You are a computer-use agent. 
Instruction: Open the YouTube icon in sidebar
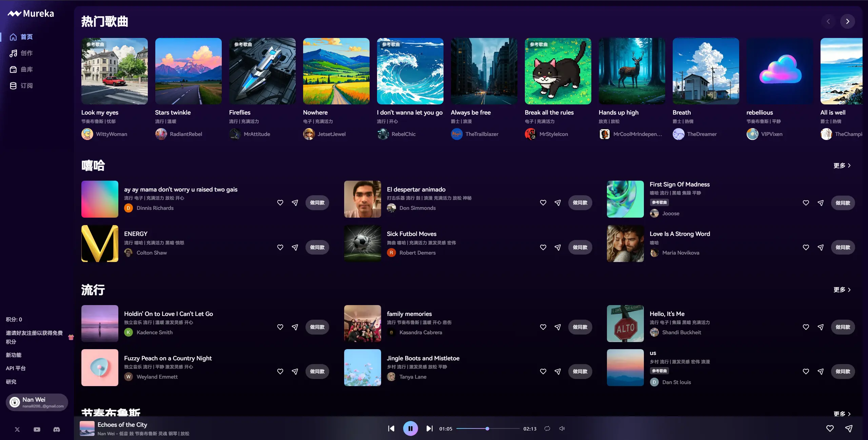(x=37, y=429)
